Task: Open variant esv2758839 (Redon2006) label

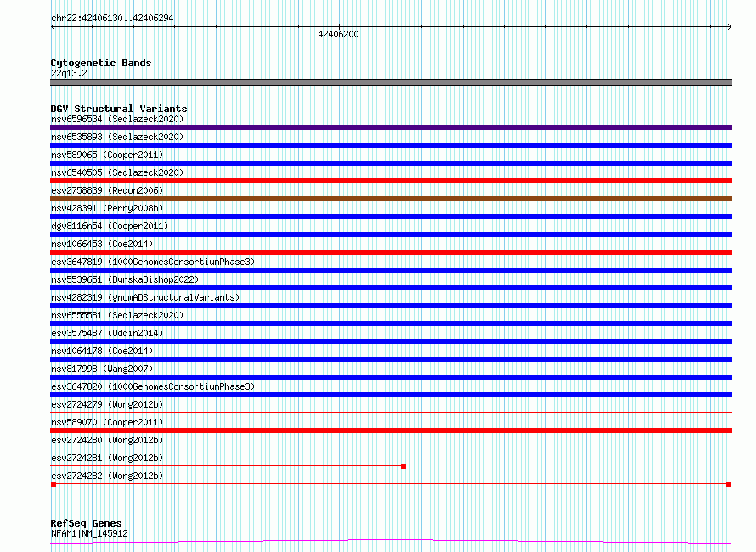Action: (x=107, y=190)
